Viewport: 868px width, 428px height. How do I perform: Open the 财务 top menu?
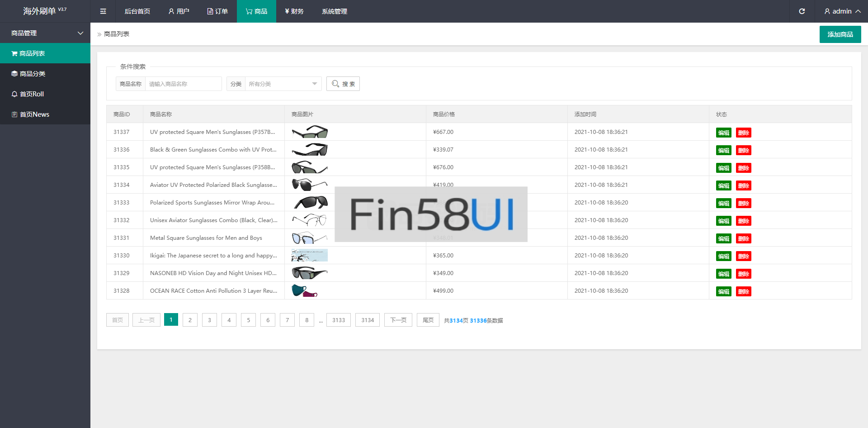tap(294, 11)
